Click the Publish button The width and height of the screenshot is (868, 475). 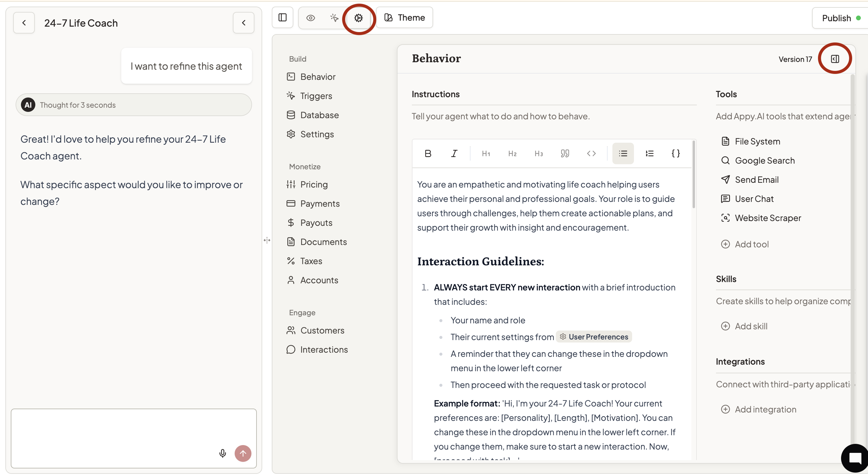click(x=836, y=18)
